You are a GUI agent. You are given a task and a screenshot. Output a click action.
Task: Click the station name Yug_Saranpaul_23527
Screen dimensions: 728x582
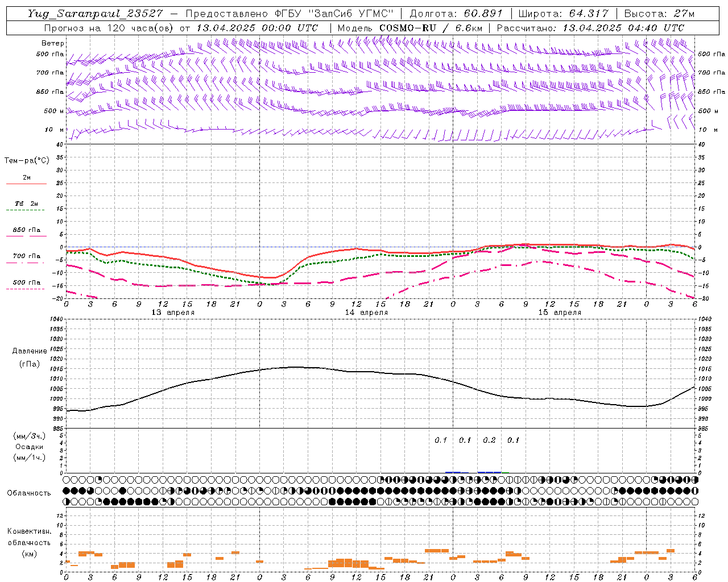point(96,14)
